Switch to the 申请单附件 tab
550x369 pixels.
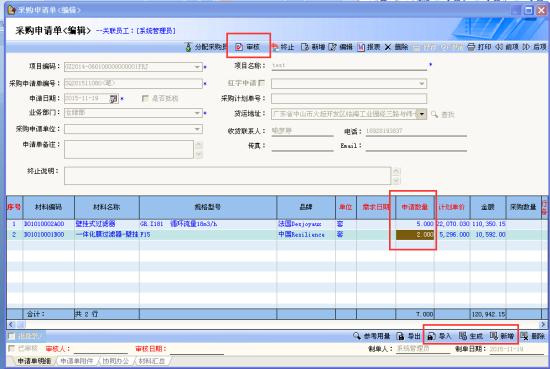pos(76,361)
